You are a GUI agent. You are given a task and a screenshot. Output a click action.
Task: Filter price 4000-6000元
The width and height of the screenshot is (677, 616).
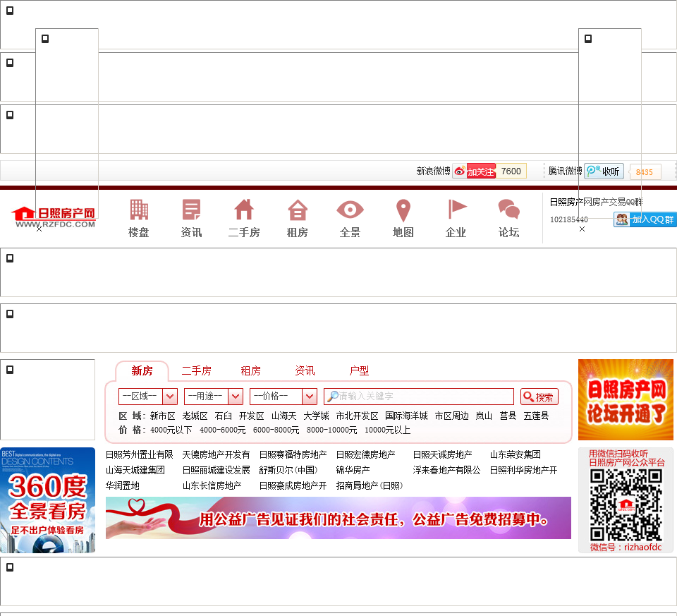(223, 430)
